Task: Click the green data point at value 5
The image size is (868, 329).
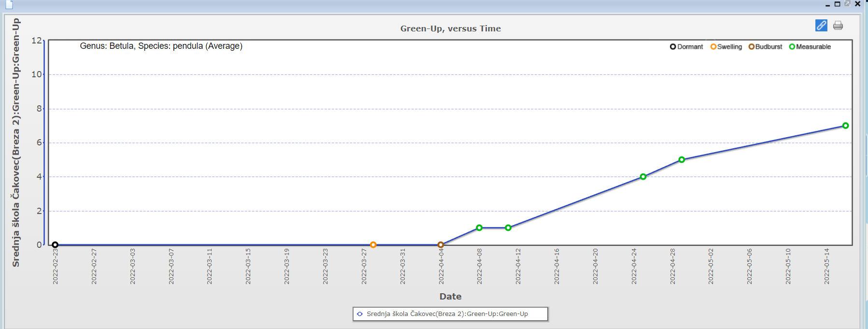Action: tap(682, 160)
